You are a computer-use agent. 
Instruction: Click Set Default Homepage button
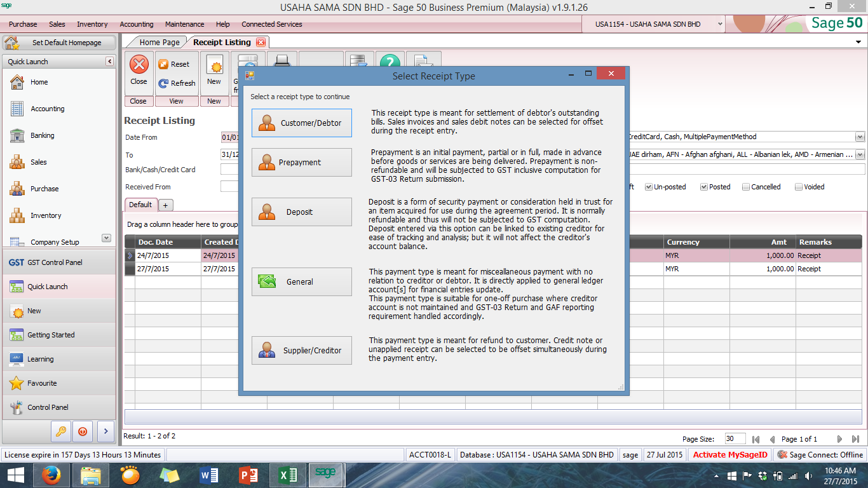[60, 43]
